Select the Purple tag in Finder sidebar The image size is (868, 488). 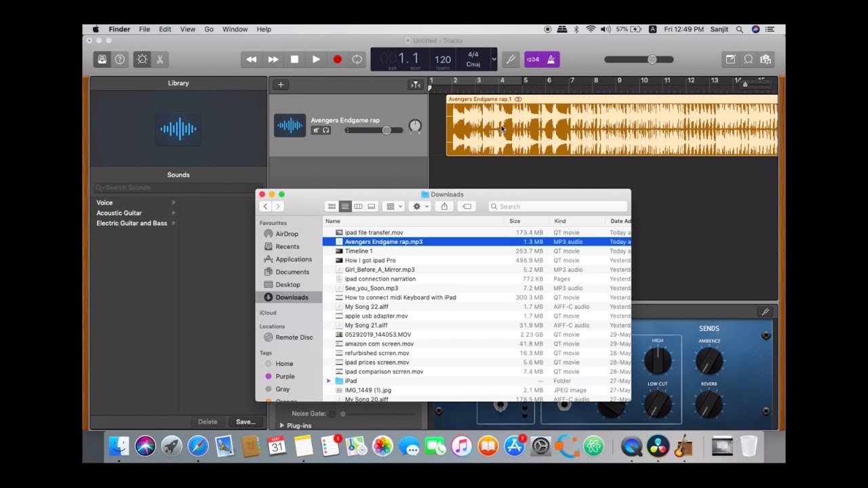[x=284, y=376]
